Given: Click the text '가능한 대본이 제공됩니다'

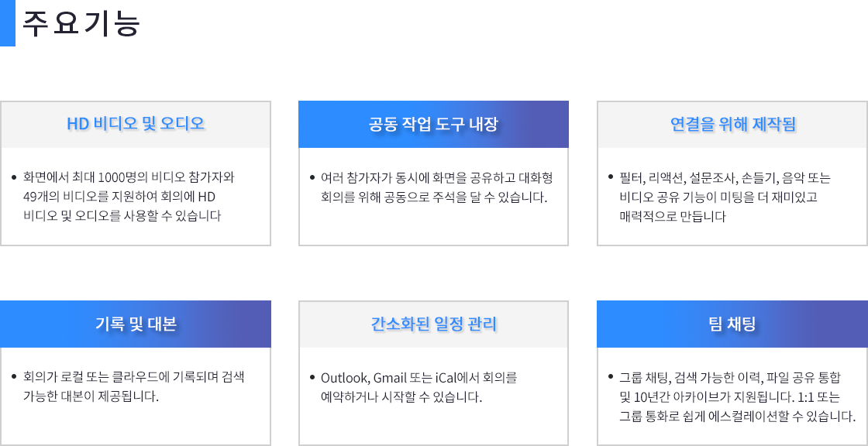Looking at the screenshot, I should (x=91, y=396).
